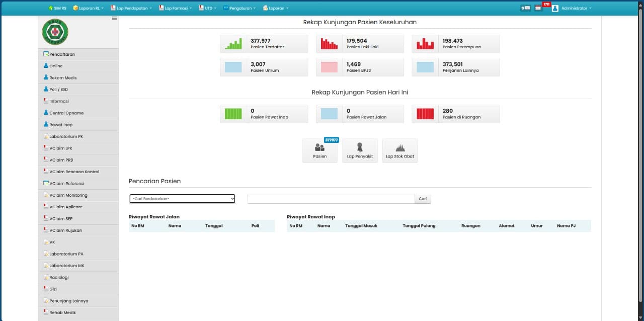The width and height of the screenshot is (644, 321).
Task: Click the Tanggal Masuk column header
Action: point(361,226)
